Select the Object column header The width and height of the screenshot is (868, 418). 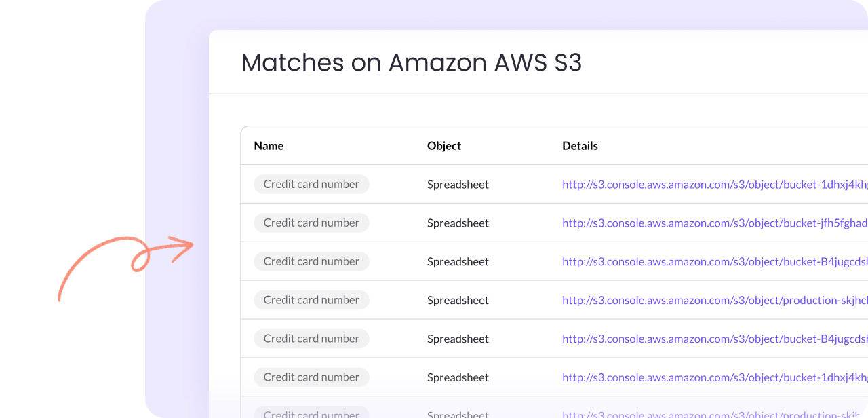pos(444,146)
